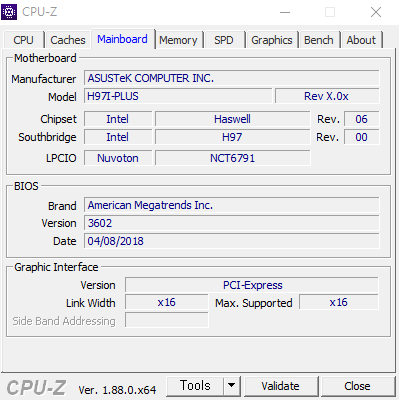This screenshot has width=399, height=400.
Task: Show the About tab
Action: [361, 40]
